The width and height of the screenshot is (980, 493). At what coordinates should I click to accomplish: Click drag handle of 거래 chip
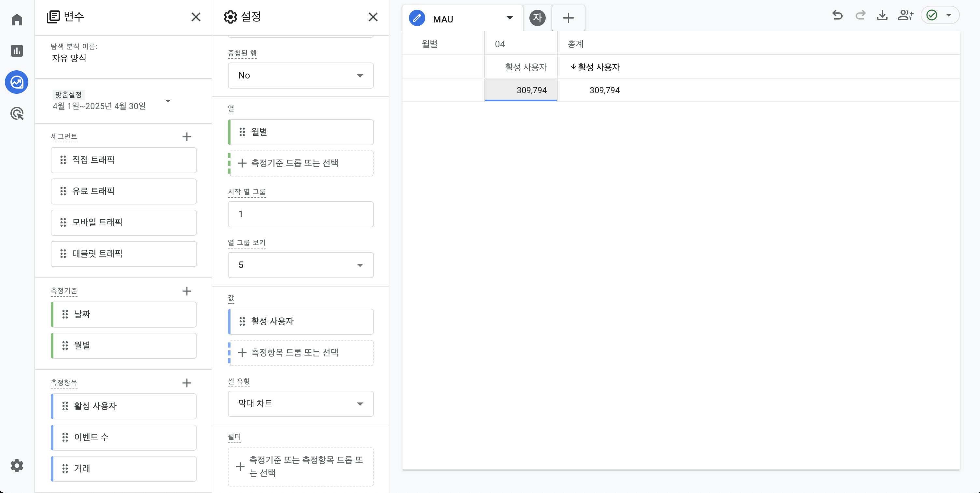tap(65, 468)
